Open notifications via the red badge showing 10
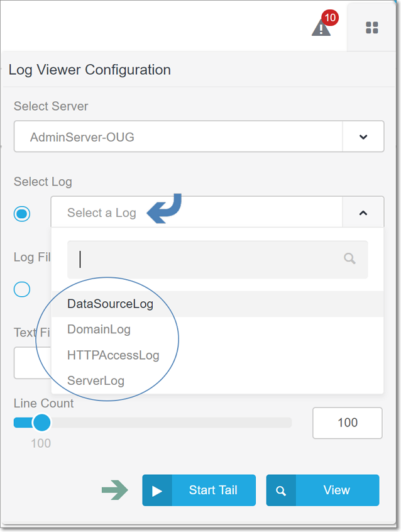The image size is (401, 532). point(330,18)
